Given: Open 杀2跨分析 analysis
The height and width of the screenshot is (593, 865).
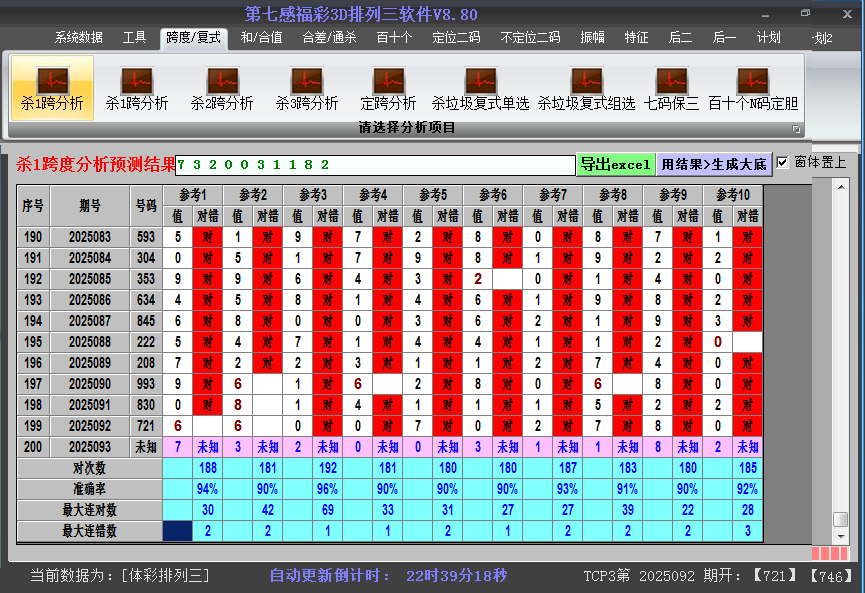Looking at the screenshot, I should click(x=222, y=88).
